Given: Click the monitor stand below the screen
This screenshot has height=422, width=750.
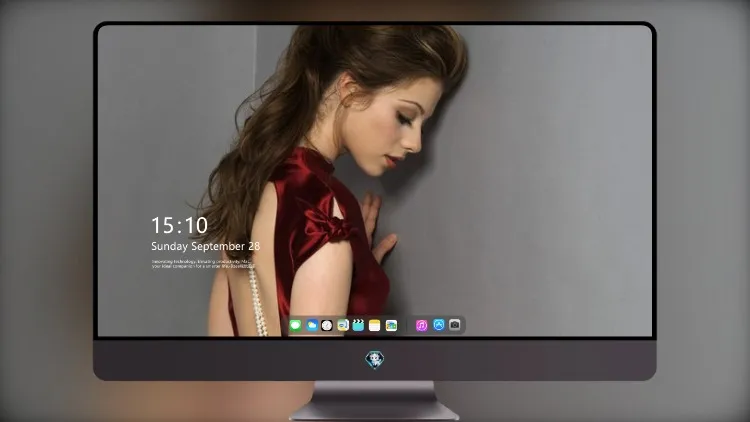Looking at the screenshot, I should point(375,401).
